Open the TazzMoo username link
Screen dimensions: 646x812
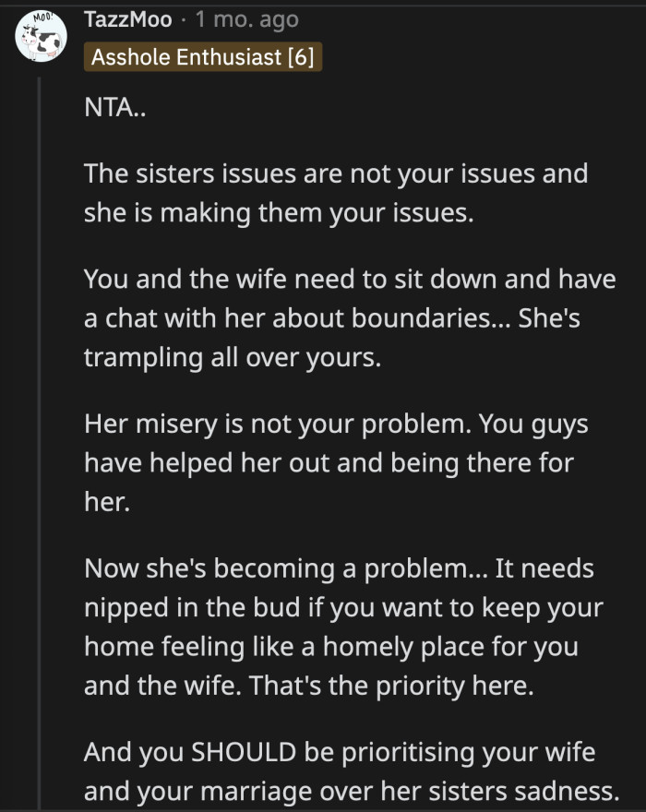point(125,18)
